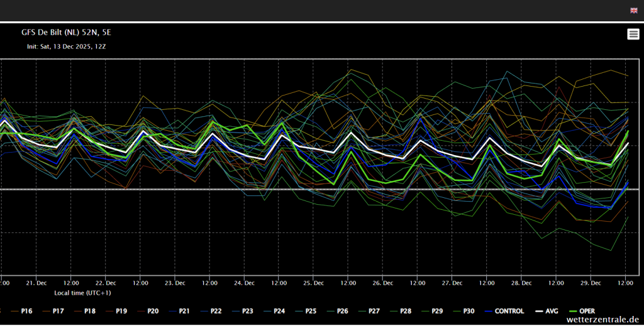
Task: Toggle the P24 legend entry
Action: pos(279,311)
